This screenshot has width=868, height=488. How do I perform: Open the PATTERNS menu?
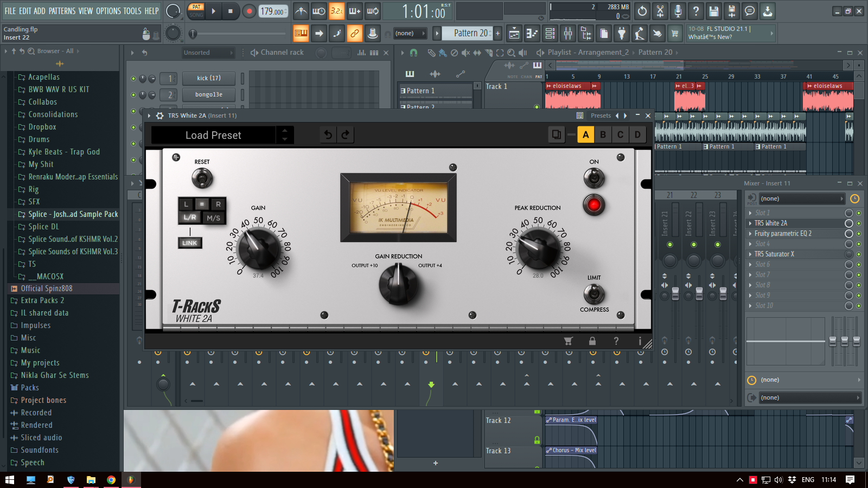pos(62,11)
